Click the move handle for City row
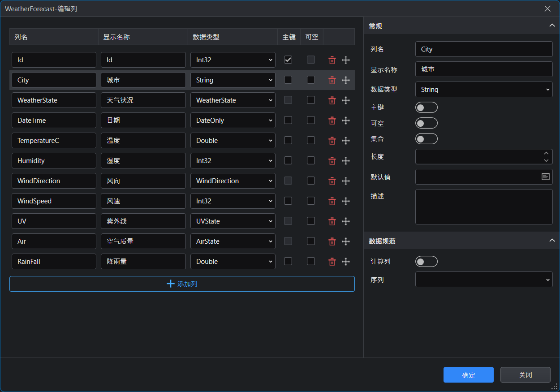Viewport: 560px width, 392px height. tap(346, 80)
